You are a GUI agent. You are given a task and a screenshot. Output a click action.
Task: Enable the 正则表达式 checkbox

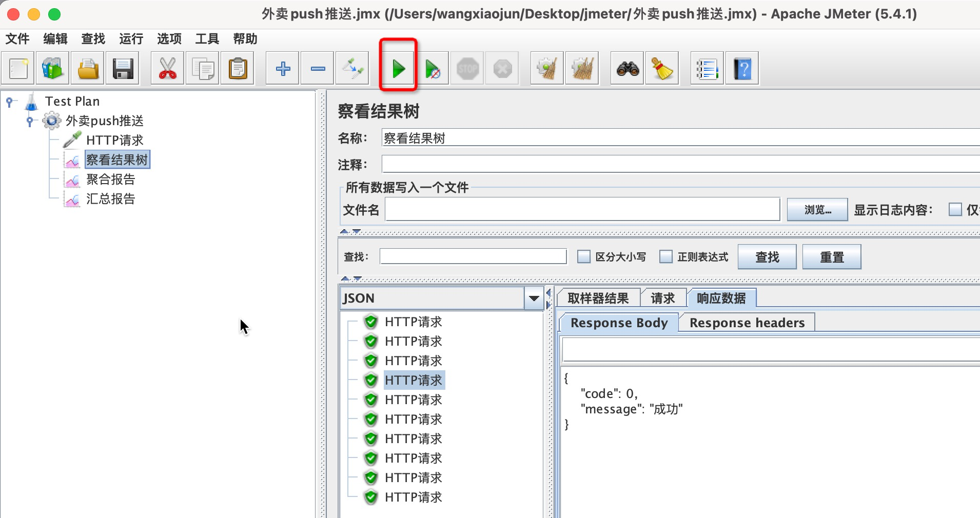(666, 256)
